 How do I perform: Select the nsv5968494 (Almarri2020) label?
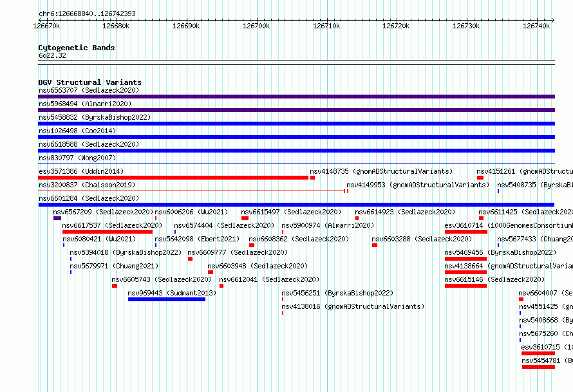point(85,104)
